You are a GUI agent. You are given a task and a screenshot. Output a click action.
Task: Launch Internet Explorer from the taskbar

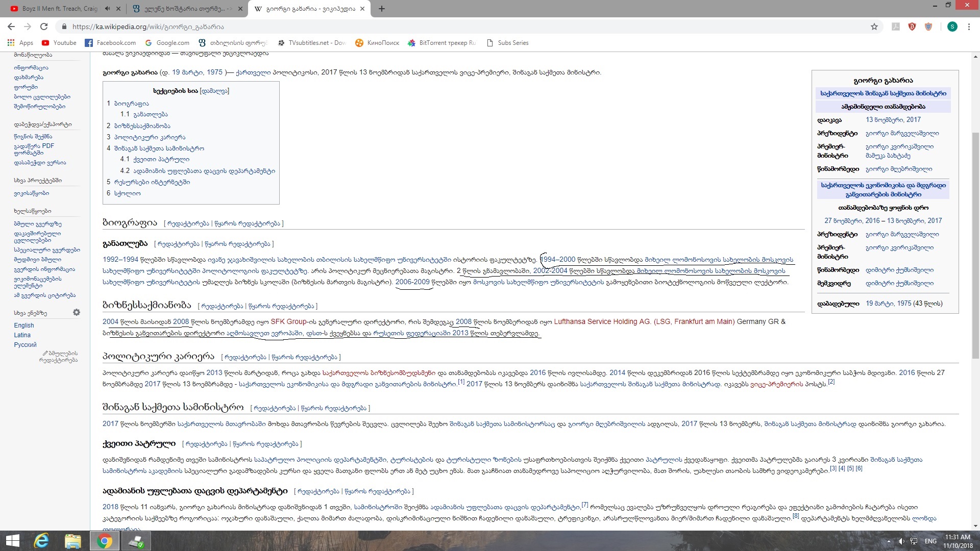click(x=41, y=540)
